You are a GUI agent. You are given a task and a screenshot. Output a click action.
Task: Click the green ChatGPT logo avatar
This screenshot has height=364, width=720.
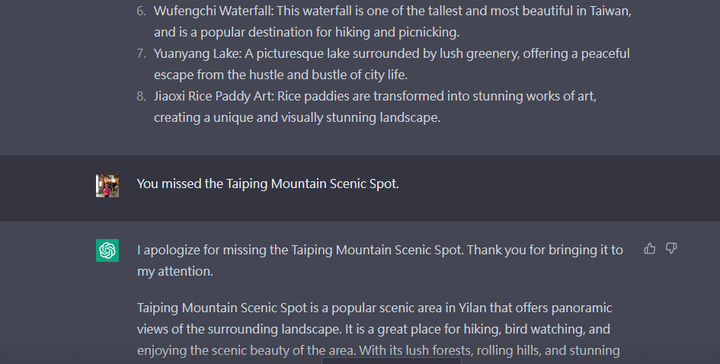(107, 251)
